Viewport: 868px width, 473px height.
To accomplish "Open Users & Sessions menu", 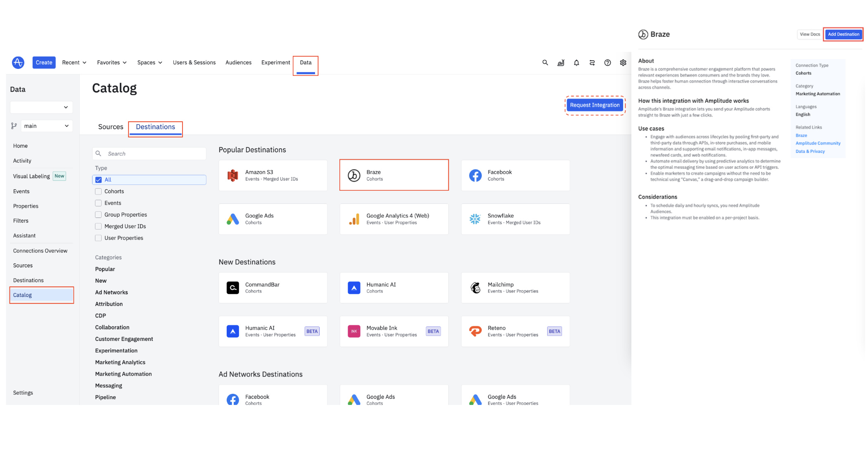I will [x=194, y=62].
